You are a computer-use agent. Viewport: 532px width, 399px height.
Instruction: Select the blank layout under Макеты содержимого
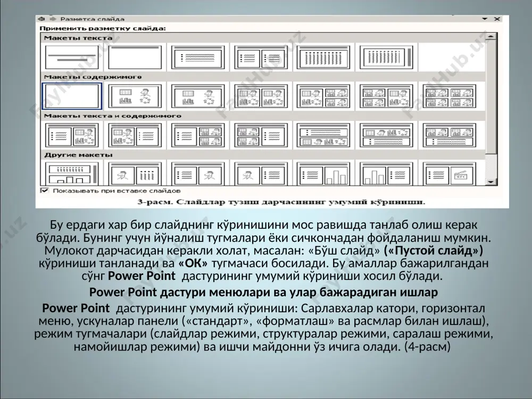[x=72, y=96]
